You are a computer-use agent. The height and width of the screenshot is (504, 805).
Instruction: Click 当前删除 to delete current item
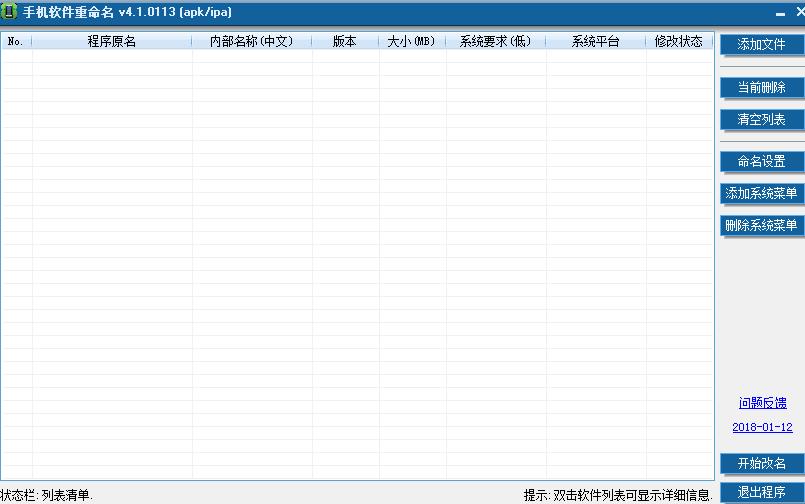pyautogui.click(x=762, y=88)
